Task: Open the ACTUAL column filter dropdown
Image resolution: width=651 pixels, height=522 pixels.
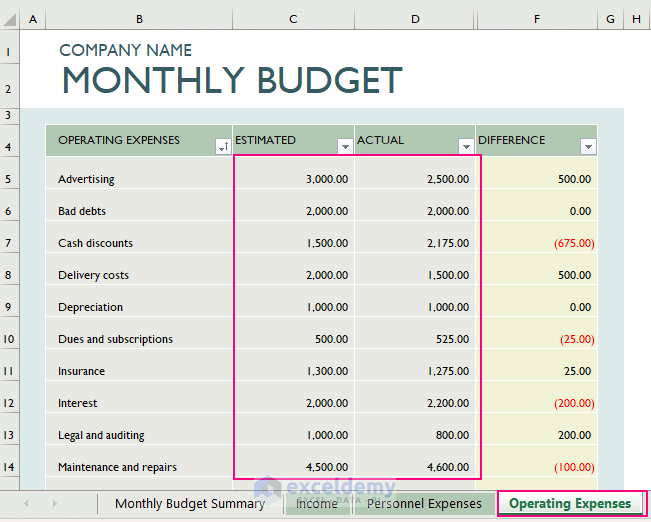Action: 466,147
